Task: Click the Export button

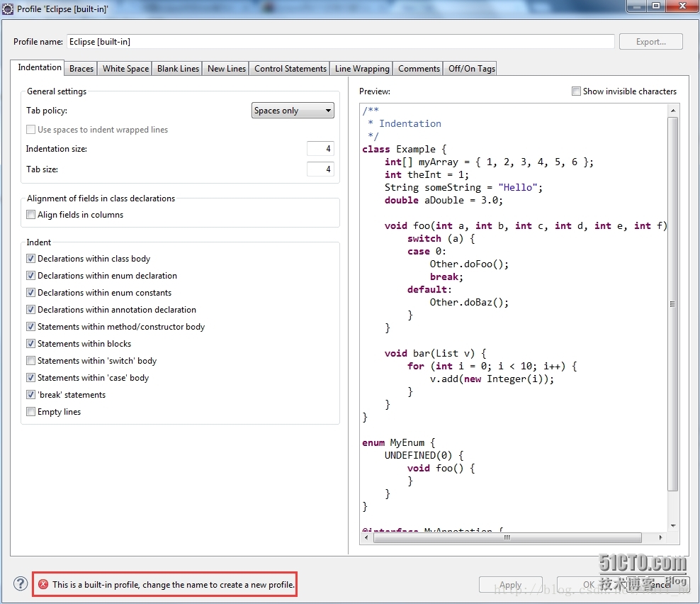Action: click(x=650, y=42)
